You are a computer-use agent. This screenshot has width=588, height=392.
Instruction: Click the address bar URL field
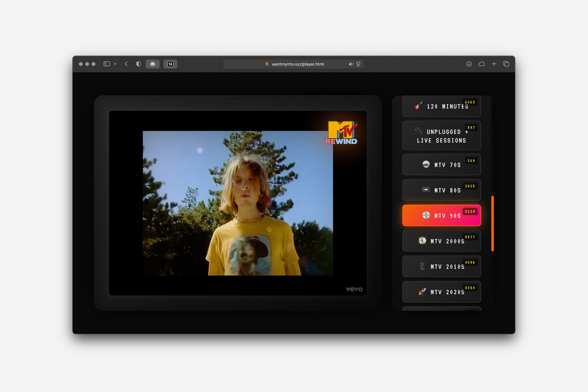pyautogui.click(x=297, y=64)
